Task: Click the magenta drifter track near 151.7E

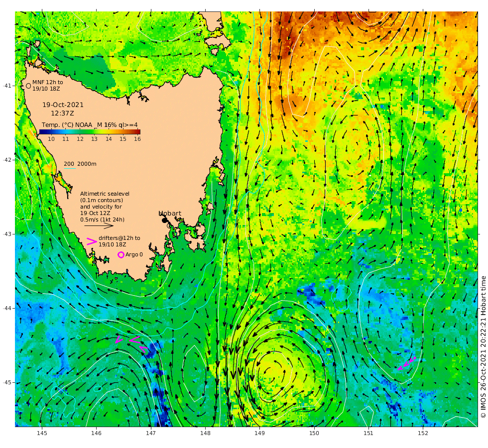Action: point(407,363)
